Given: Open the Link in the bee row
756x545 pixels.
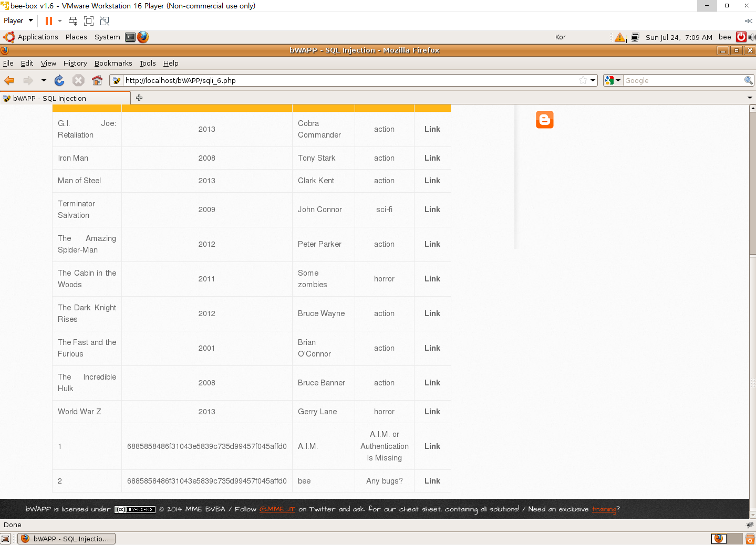Looking at the screenshot, I should tap(432, 481).
